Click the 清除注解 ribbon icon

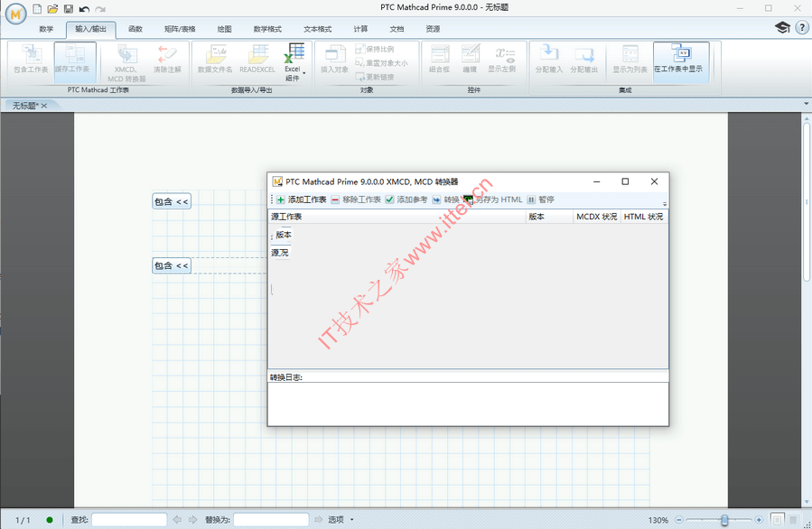click(x=167, y=59)
